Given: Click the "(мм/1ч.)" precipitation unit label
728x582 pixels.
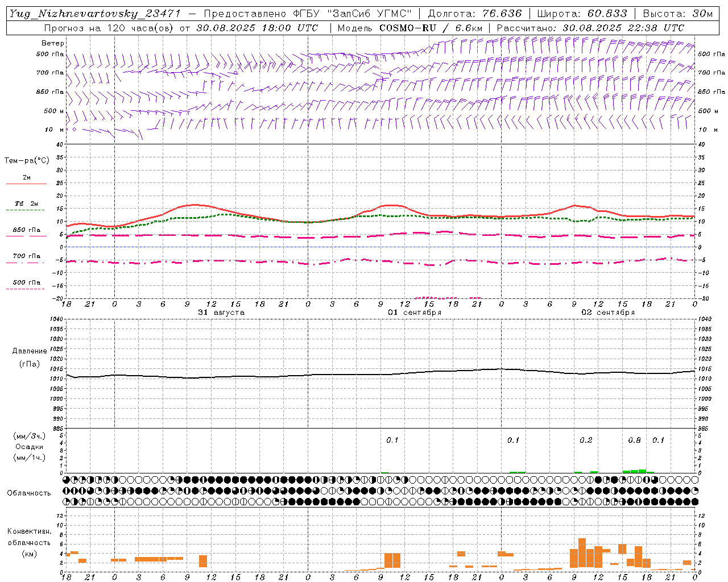Looking at the screenshot, I should tap(29, 458).
